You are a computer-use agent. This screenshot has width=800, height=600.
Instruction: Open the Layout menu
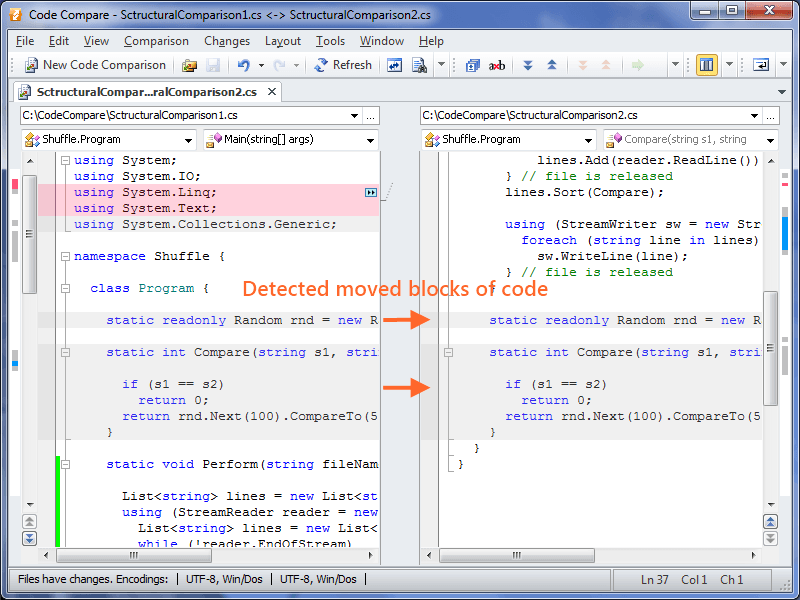pyautogui.click(x=283, y=41)
